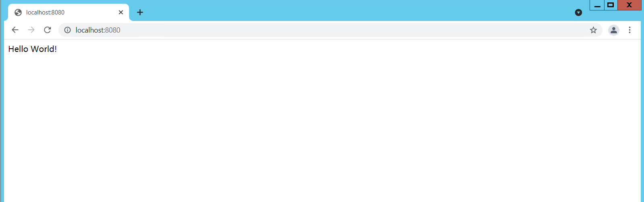Viewport: 644px width, 202px height.
Task: Click the globe favicon on the tab
Action: (18, 12)
